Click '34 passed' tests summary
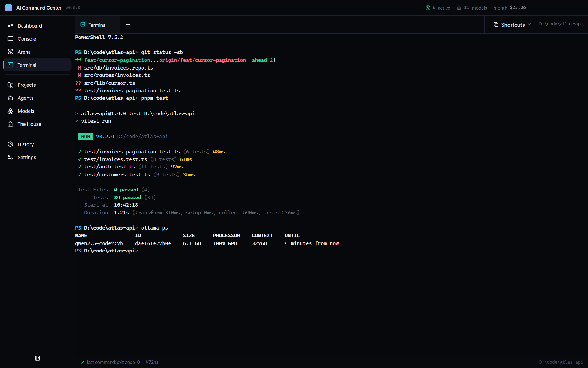 point(127,198)
